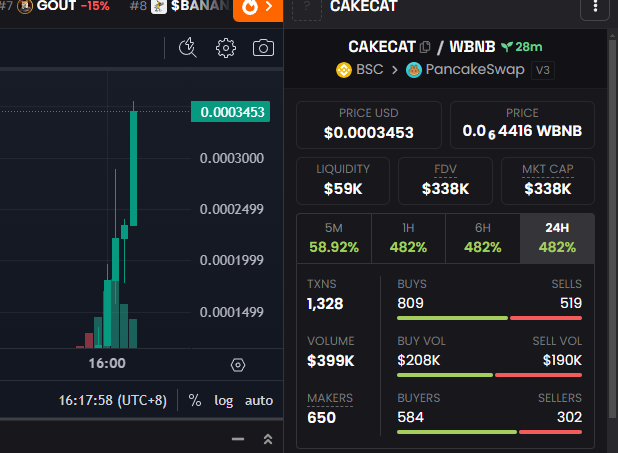
Task: Click the PRICE USD $0.0003453 box
Action: (x=369, y=125)
